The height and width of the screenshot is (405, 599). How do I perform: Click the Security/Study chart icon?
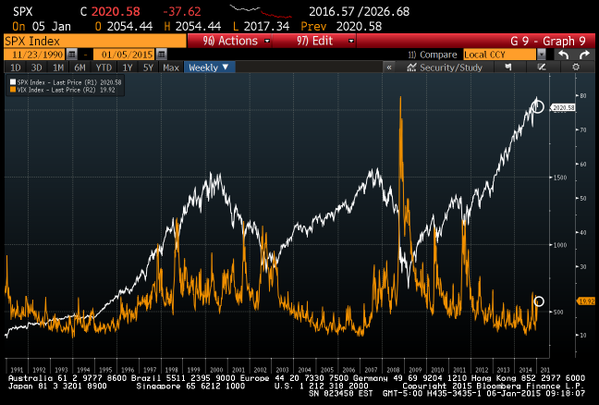[x=411, y=67]
